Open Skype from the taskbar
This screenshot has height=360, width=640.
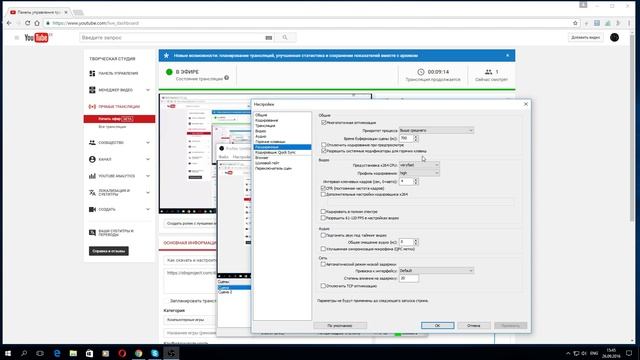155,353
